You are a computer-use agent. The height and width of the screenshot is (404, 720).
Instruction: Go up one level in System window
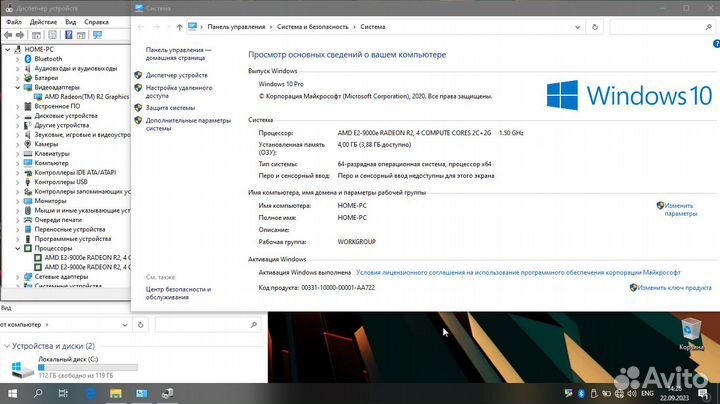(180, 27)
